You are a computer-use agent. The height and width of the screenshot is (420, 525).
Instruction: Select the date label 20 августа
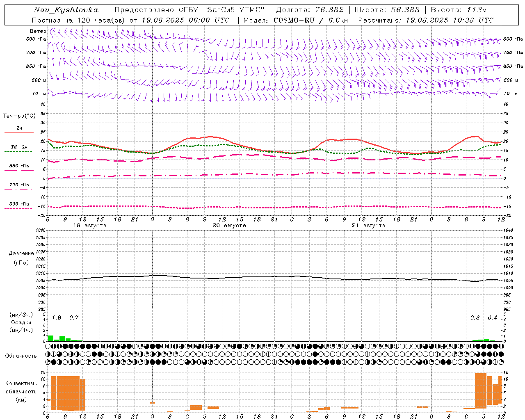229,226
